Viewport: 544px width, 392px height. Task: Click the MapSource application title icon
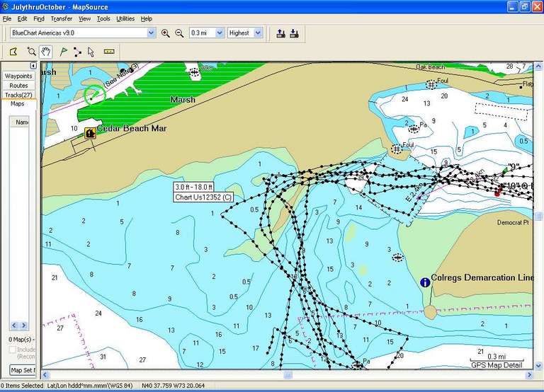(5, 6)
